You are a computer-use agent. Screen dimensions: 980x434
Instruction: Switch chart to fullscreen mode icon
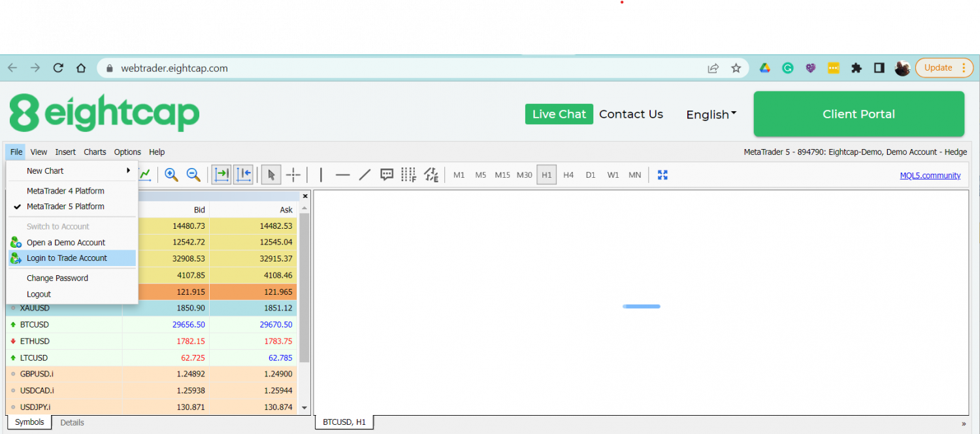click(662, 175)
